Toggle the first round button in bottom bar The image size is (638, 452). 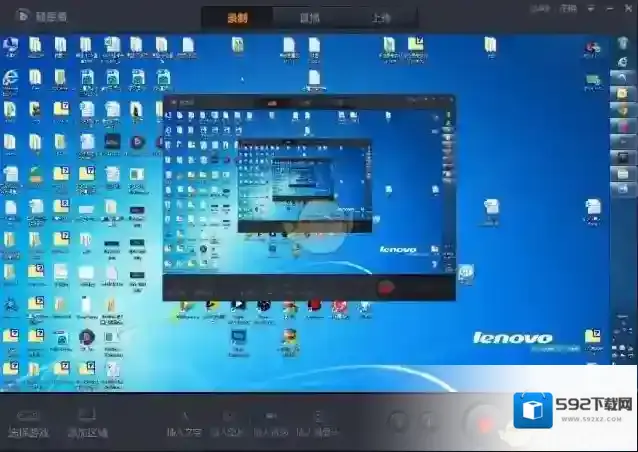coord(399,421)
